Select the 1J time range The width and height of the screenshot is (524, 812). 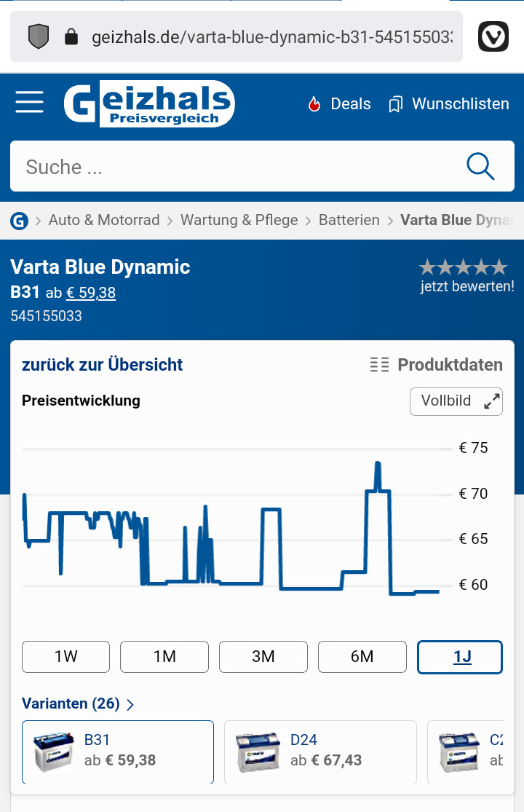point(460,657)
